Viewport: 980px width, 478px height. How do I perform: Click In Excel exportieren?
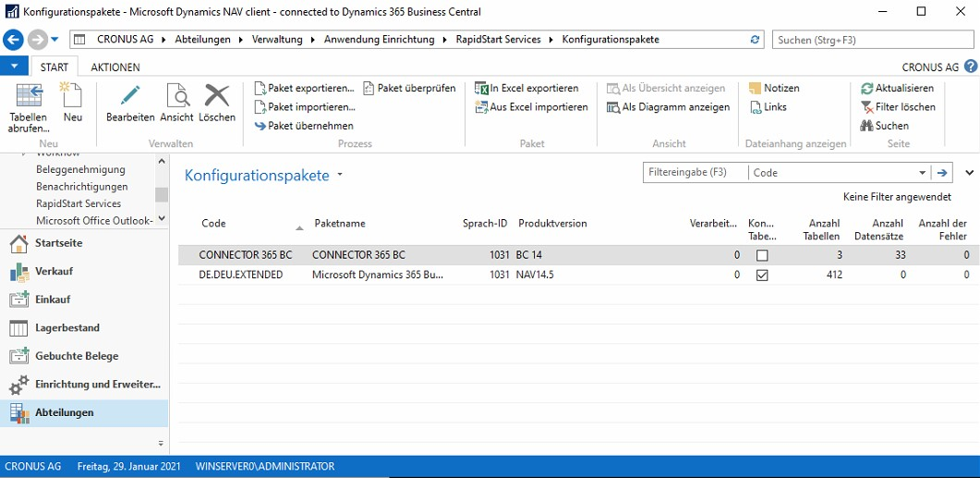tap(526, 88)
